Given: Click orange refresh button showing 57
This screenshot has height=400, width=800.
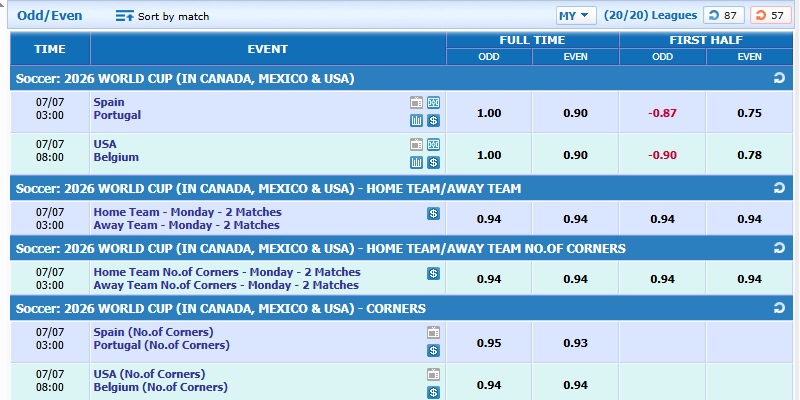Looking at the screenshot, I should click(x=770, y=15).
